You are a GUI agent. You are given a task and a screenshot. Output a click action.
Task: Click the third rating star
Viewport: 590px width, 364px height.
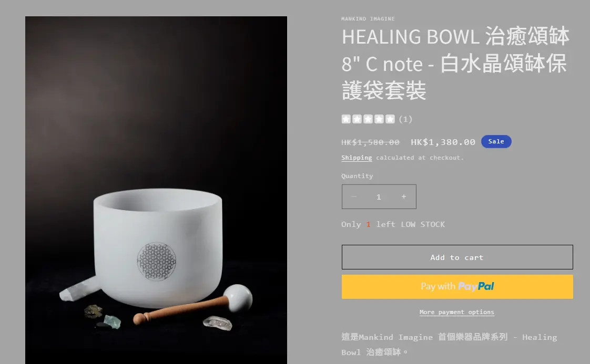pyautogui.click(x=368, y=119)
